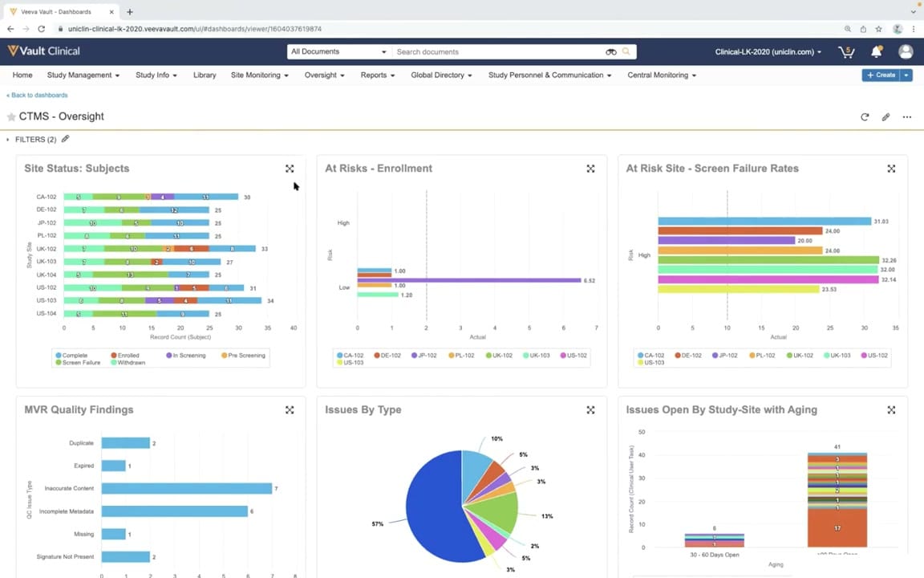
Task: Open the Clinical-LK-2020 vault selector dropdown
Action: pyautogui.click(x=768, y=52)
